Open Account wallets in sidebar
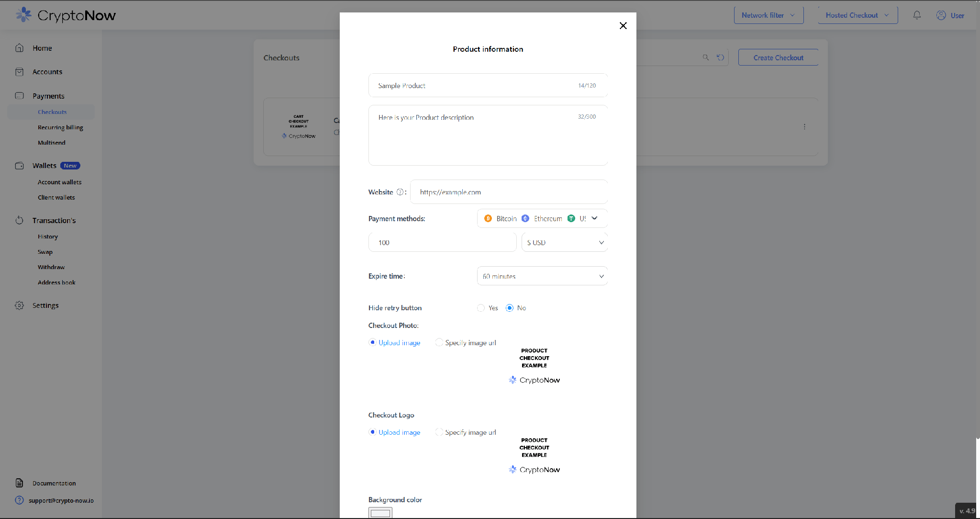The image size is (980, 519). click(x=59, y=182)
